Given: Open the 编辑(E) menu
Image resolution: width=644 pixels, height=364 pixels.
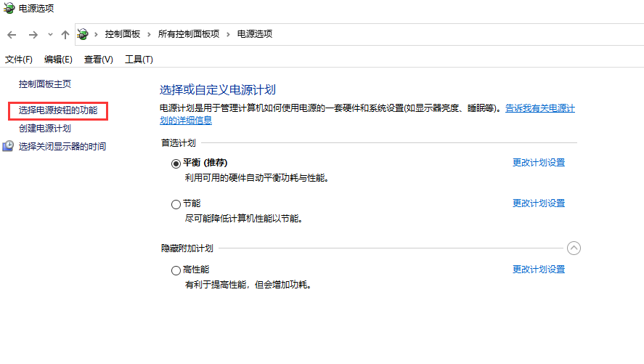Looking at the screenshot, I should pos(58,60).
